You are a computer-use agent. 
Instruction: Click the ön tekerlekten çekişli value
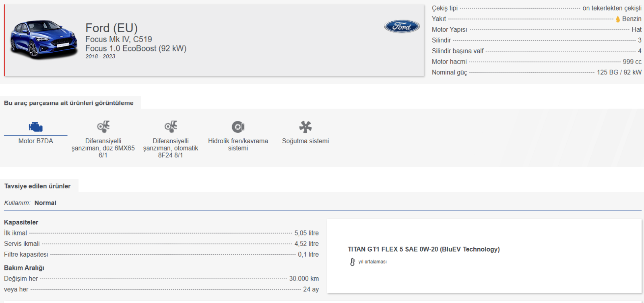click(x=612, y=8)
